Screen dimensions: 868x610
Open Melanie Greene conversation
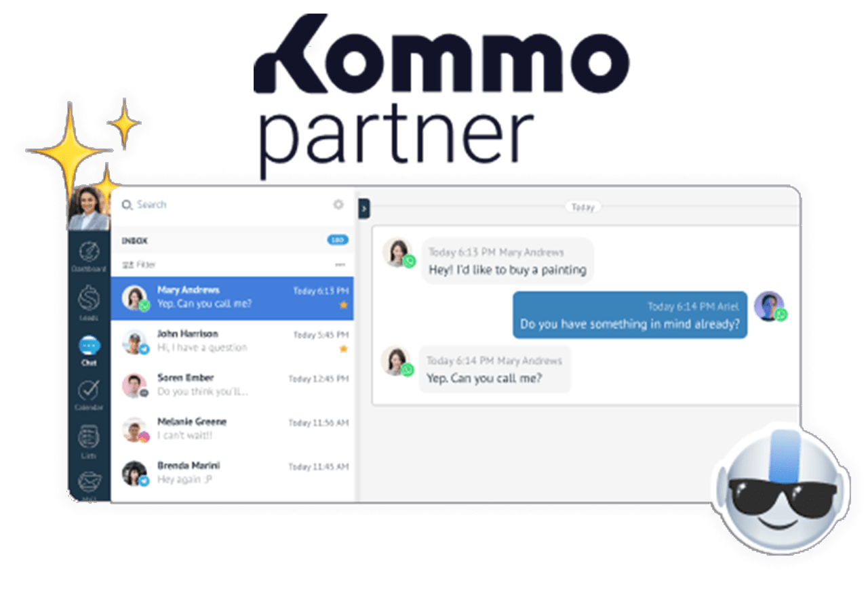point(233,430)
